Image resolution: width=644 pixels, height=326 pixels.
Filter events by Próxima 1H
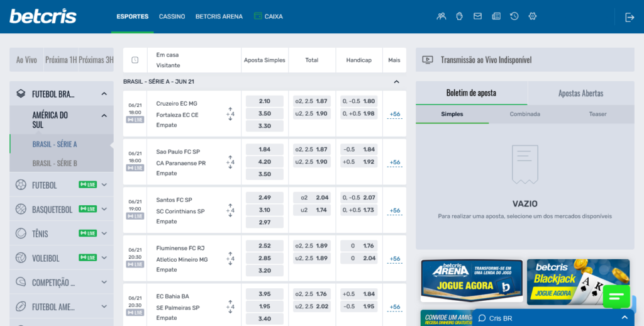61,60
